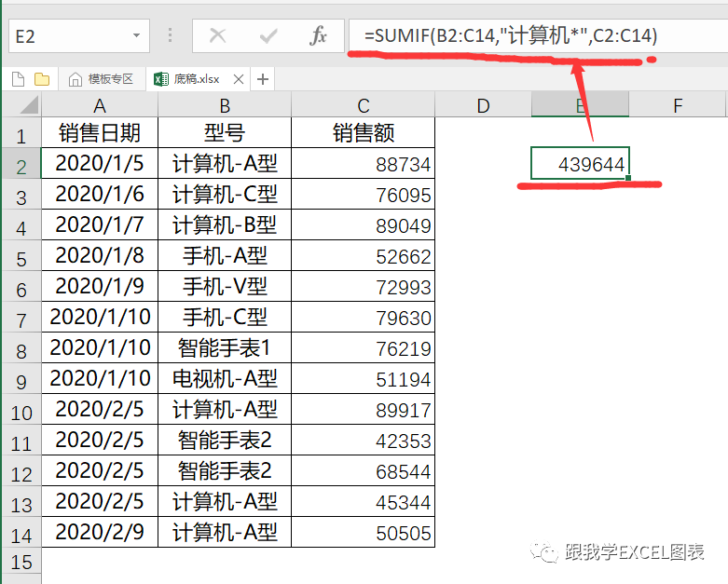Click sales value 52662
The height and width of the screenshot is (584, 728).
click(364, 255)
